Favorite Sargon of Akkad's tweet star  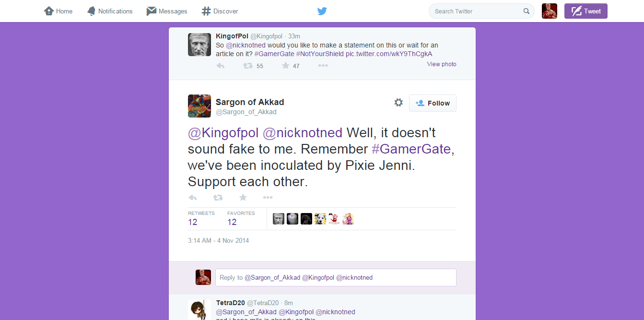(243, 197)
